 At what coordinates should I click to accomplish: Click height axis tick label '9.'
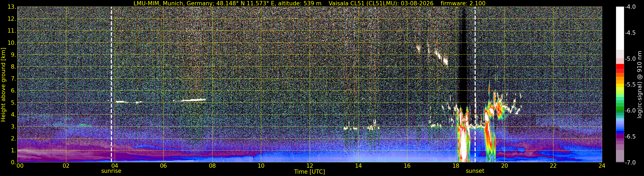click(13, 55)
